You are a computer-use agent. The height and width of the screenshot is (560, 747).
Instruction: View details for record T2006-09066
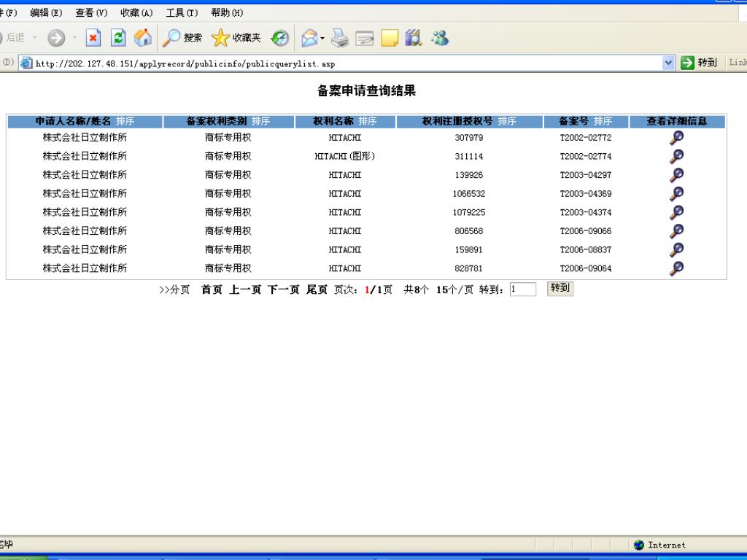(676, 231)
